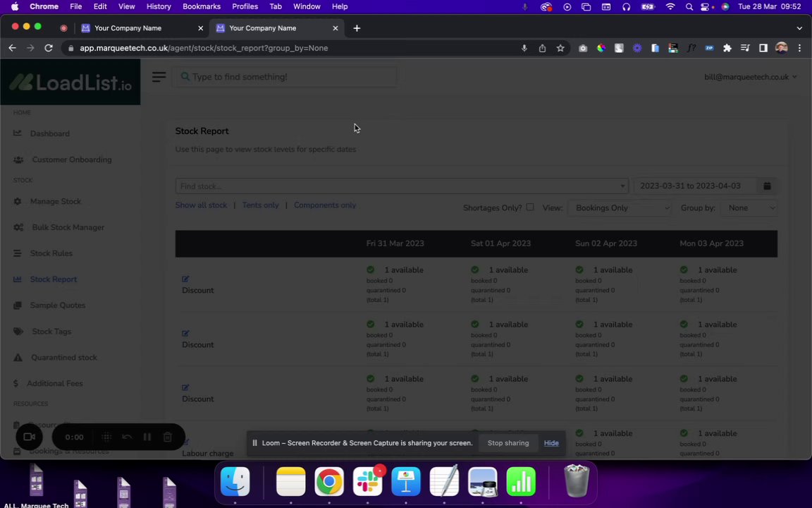This screenshot has width=812, height=508.
Task: Open Finder from the Dock
Action: click(x=235, y=482)
